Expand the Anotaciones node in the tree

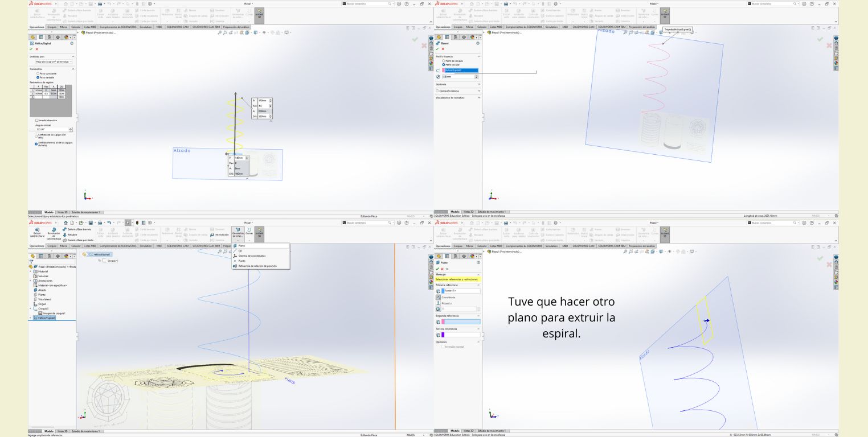pos(30,281)
